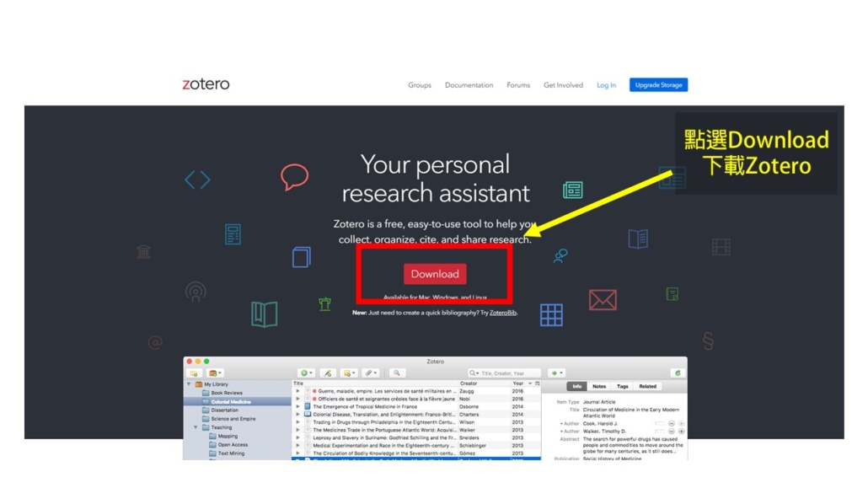Click the Book Reviews folder icon
868x488 pixels.
206,393
